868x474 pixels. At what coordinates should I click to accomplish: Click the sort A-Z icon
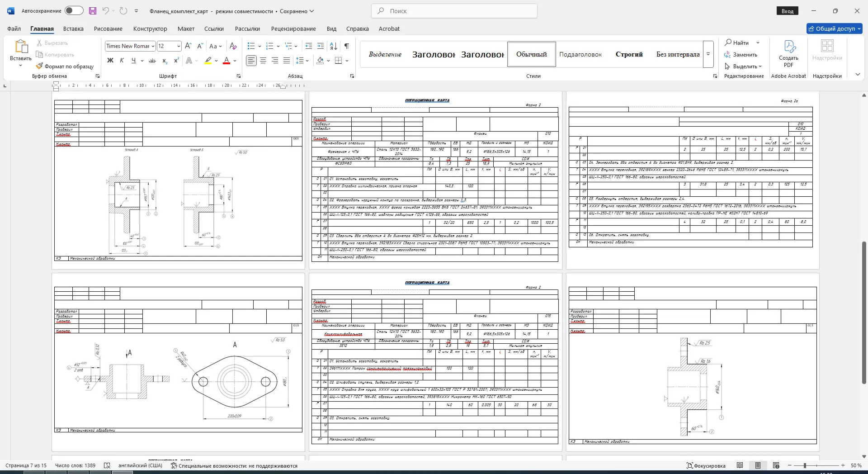coord(334,46)
